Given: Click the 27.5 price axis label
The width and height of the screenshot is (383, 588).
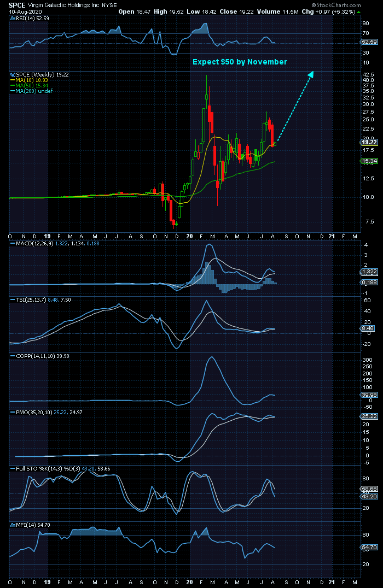Looking at the screenshot, I should point(368,111).
